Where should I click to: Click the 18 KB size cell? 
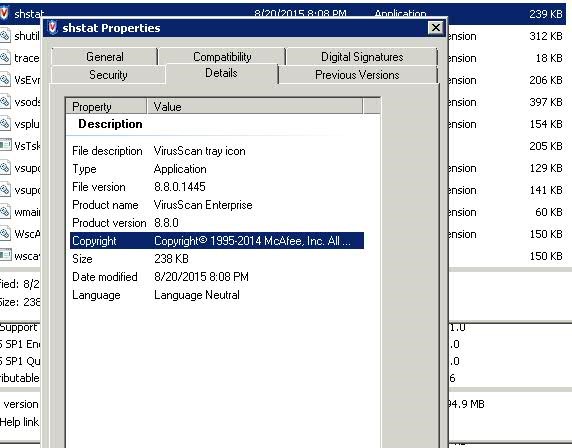pyautogui.click(x=549, y=58)
